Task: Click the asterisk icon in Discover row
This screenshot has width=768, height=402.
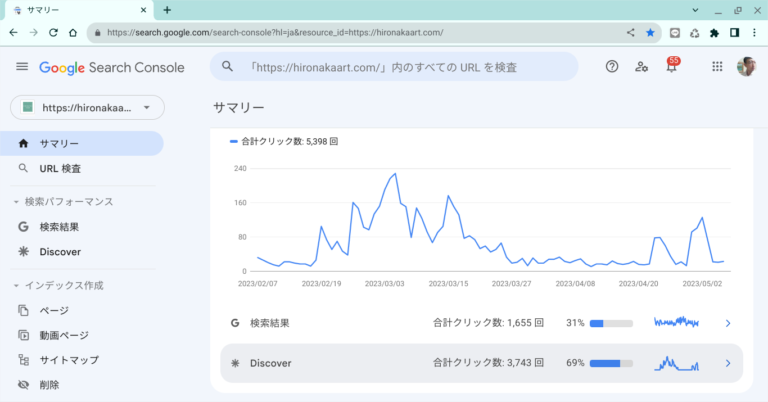Action: point(235,363)
